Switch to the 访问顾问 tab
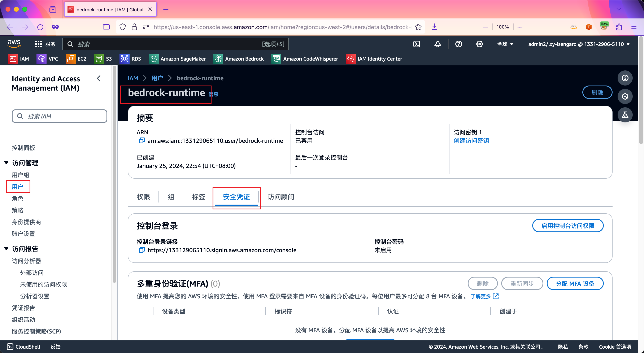The image size is (644, 353). [x=281, y=197]
